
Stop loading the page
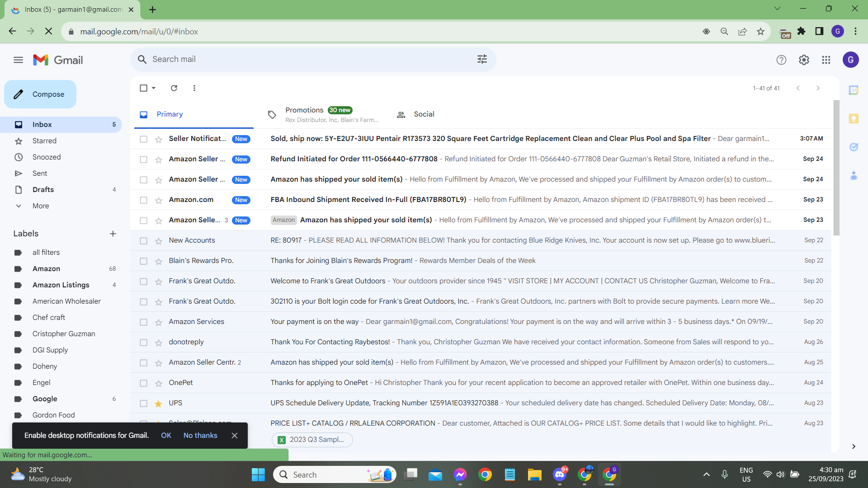(49, 32)
